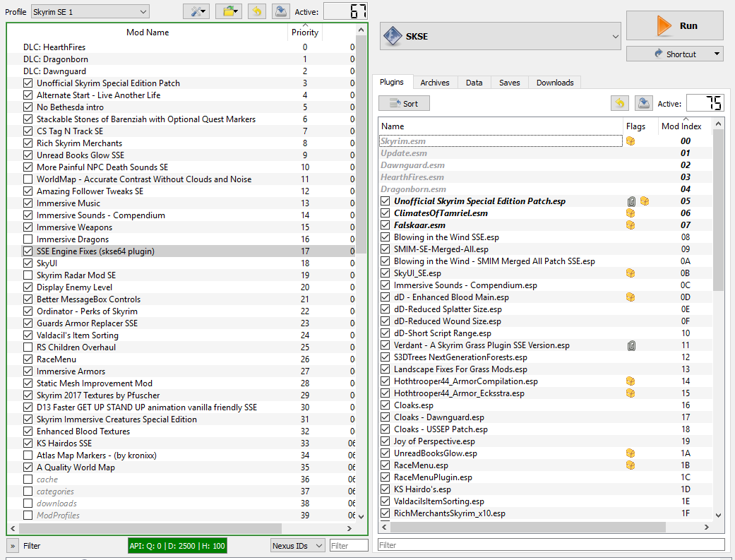The width and height of the screenshot is (735, 560).
Task: Click the Sort plugins button
Action: click(404, 103)
